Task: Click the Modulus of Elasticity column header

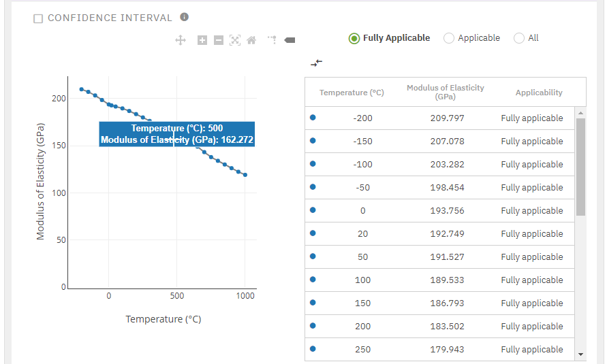Action: point(445,93)
